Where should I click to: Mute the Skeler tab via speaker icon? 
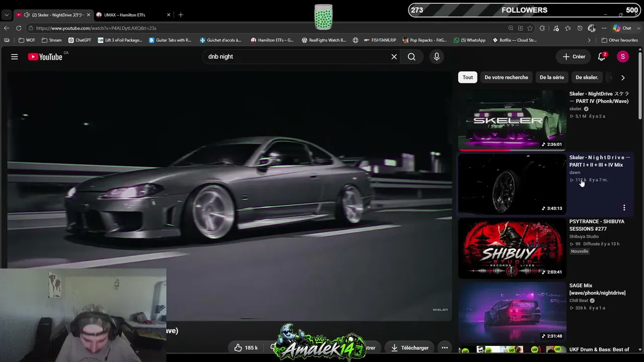(x=27, y=15)
